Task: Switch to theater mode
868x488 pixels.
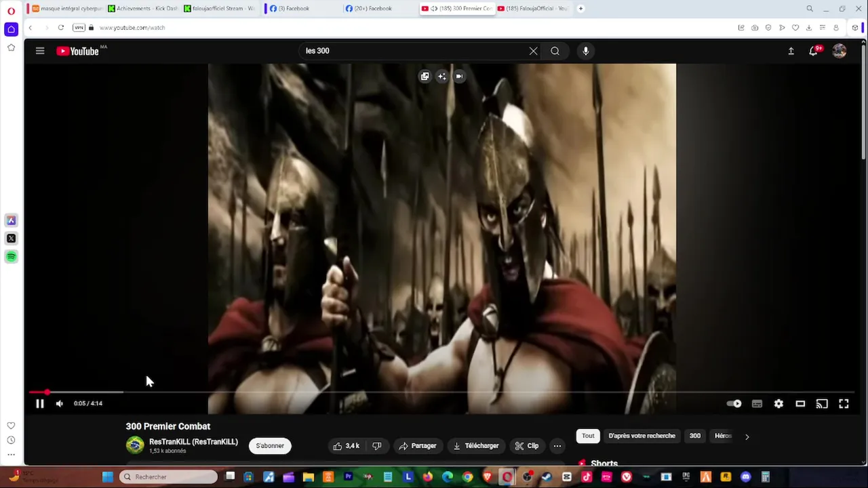Action: click(800, 403)
